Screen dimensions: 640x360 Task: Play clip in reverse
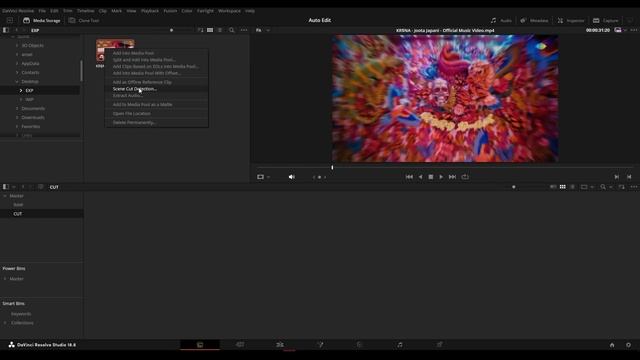[x=420, y=177]
